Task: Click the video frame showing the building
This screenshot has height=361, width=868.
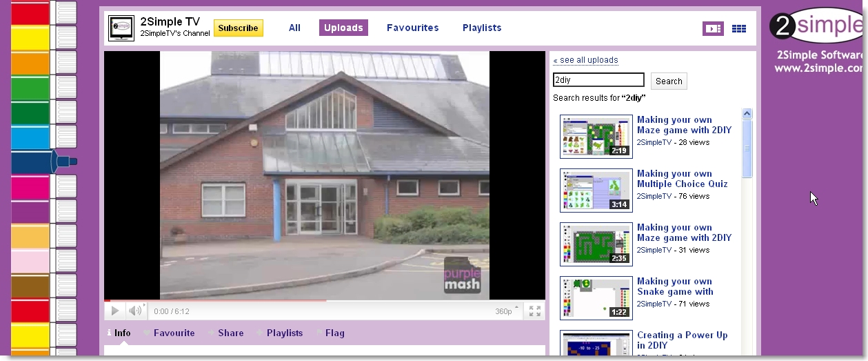Action: point(325,175)
